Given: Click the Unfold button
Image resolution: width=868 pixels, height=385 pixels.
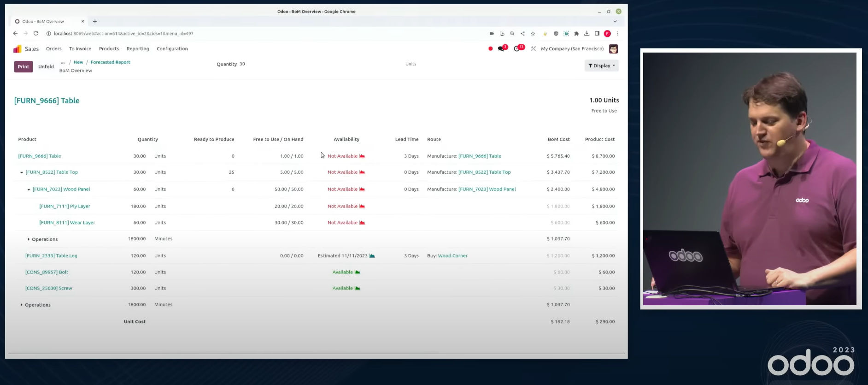Looking at the screenshot, I should [x=46, y=67].
